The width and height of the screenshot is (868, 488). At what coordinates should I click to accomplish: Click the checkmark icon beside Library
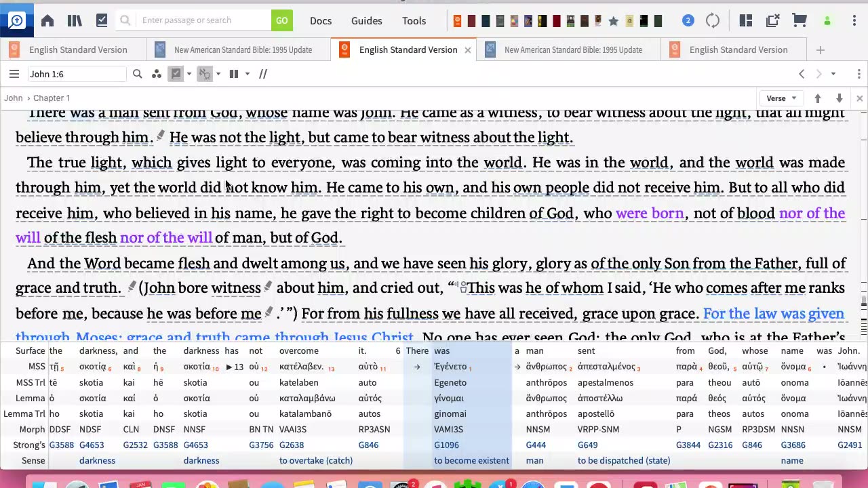pos(102,20)
